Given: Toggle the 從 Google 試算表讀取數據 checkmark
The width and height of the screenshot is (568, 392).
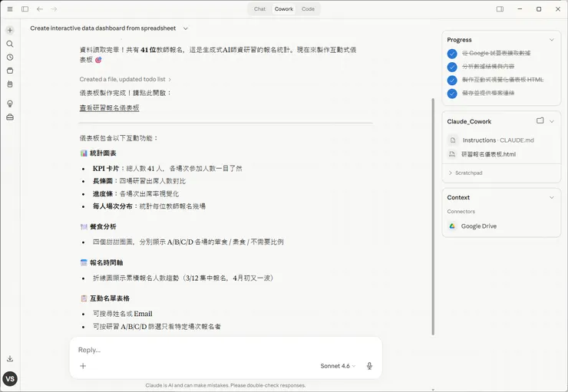Looking at the screenshot, I should [x=452, y=54].
